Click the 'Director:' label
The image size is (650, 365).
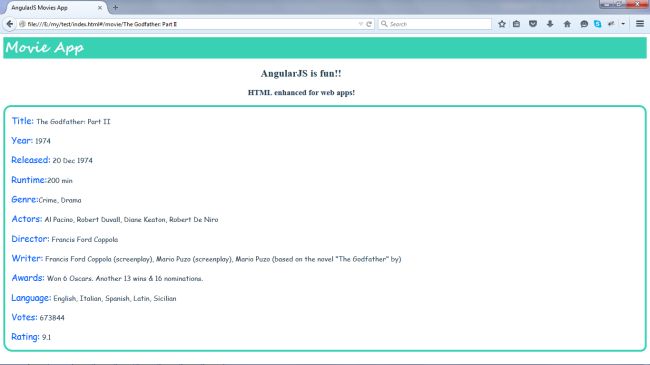[x=30, y=238]
